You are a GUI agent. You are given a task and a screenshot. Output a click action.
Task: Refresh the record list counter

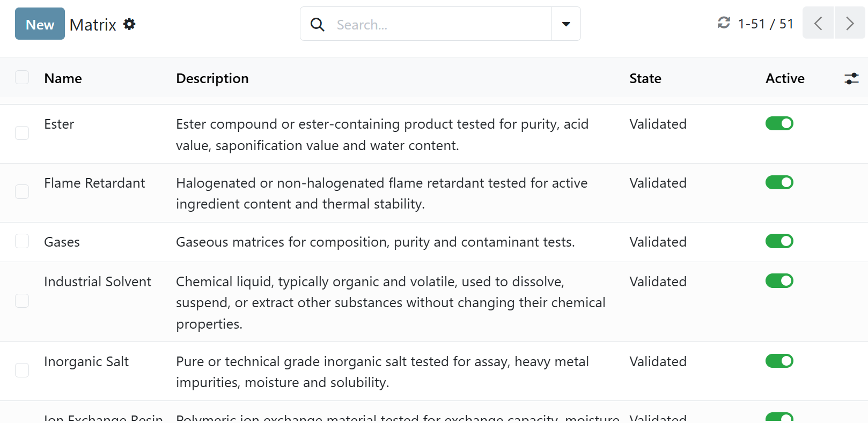tap(724, 23)
